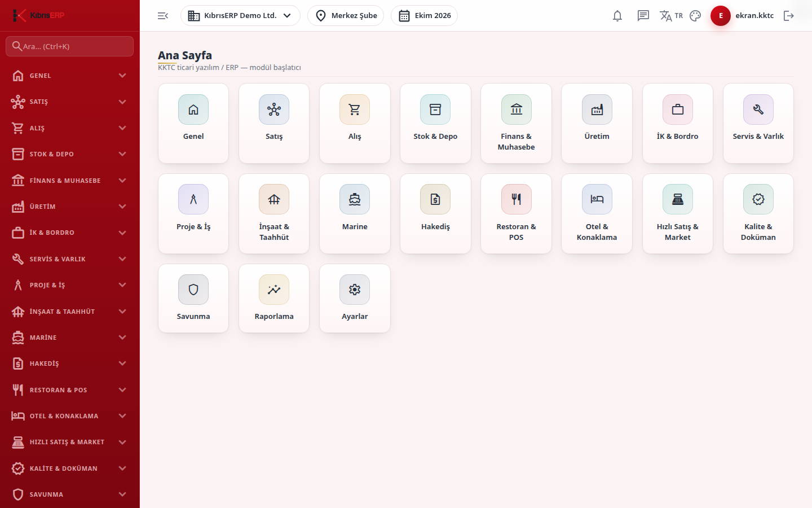Open the Üretim factory tile
The height and width of the screenshot is (508, 812).
pyautogui.click(x=597, y=123)
